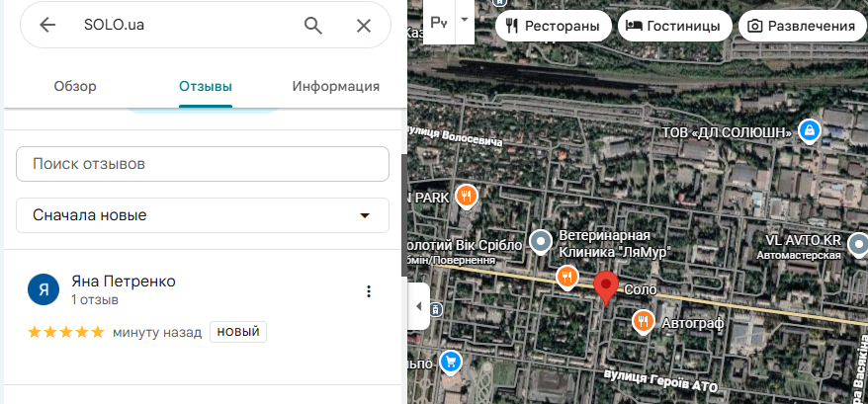Image resolution: width=868 pixels, height=404 pixels.
Task: Click the side panel scrollbar
Action: pos(404,216)
